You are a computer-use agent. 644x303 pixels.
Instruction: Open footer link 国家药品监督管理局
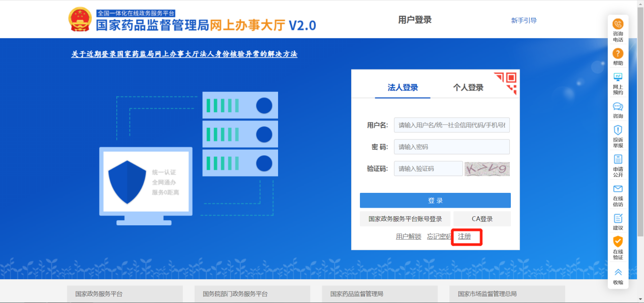pos(380,294)
